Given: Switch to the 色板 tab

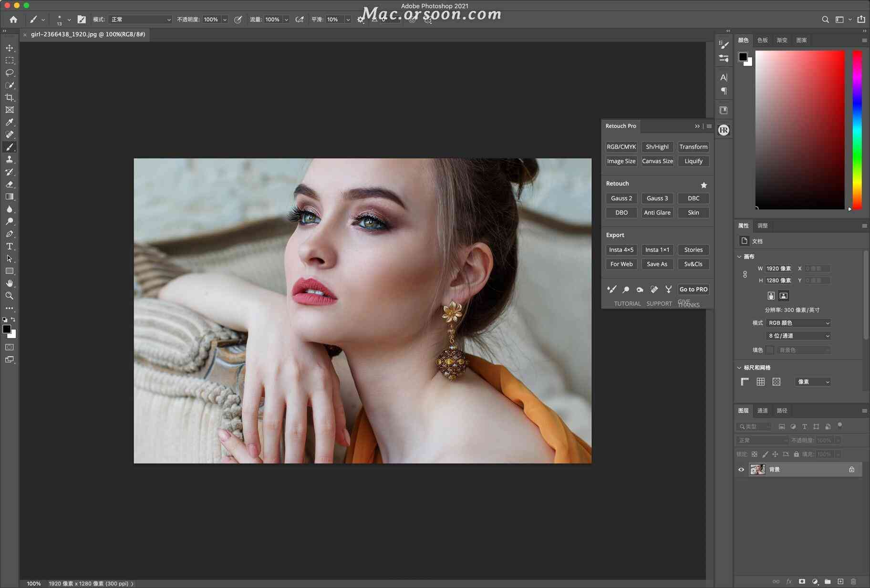Looking at the screenshot, I should 763,40.
